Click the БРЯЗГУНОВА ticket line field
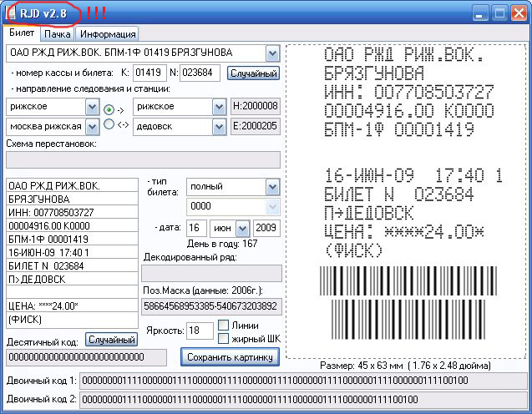Viewport: 532px width, 414px height. point(73,199)
